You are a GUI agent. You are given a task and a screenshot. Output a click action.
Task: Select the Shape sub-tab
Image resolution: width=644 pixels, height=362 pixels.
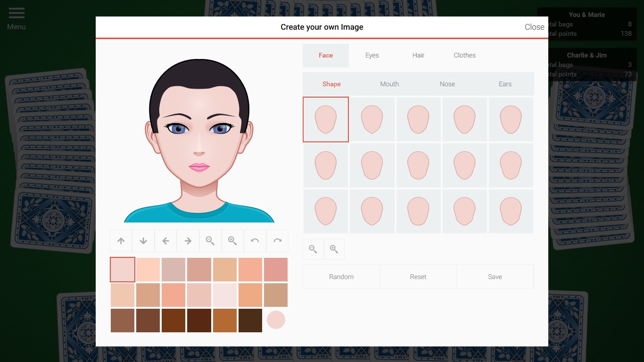tap(331, 84)
